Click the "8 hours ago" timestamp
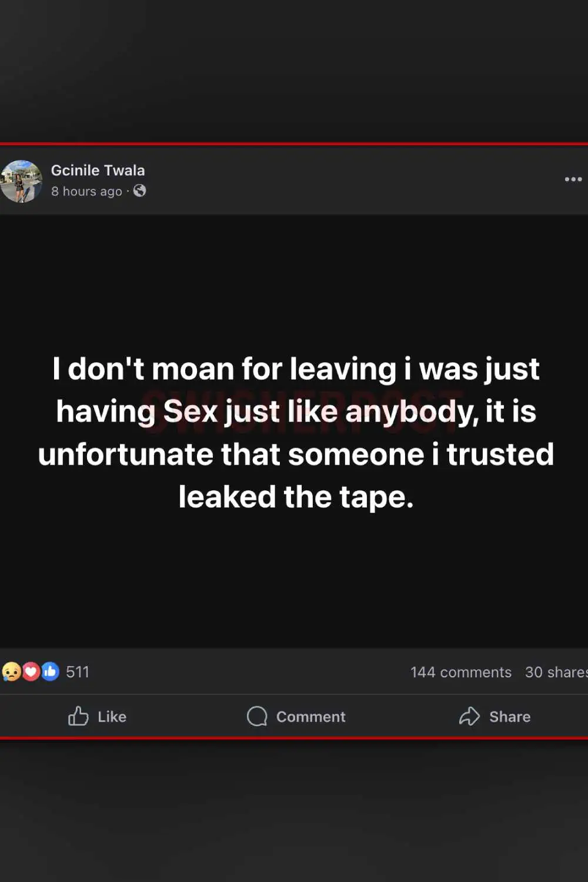 point(86,191)
